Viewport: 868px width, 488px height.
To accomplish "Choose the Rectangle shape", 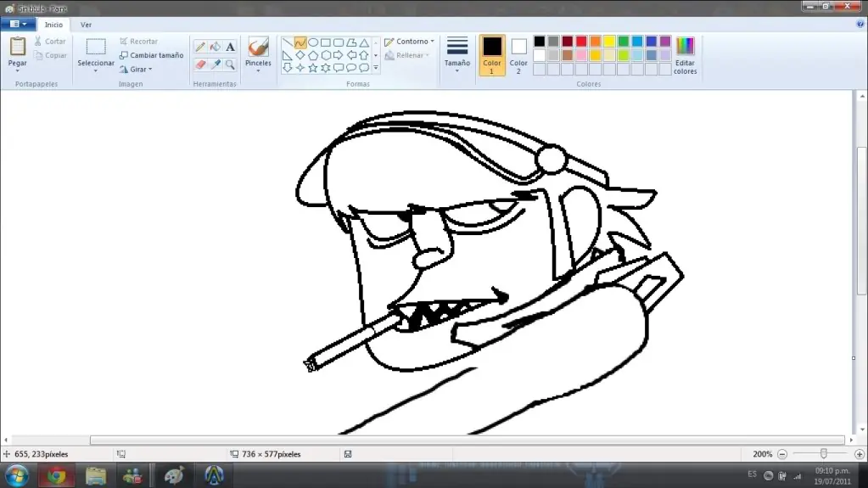I will coord(326,42).
